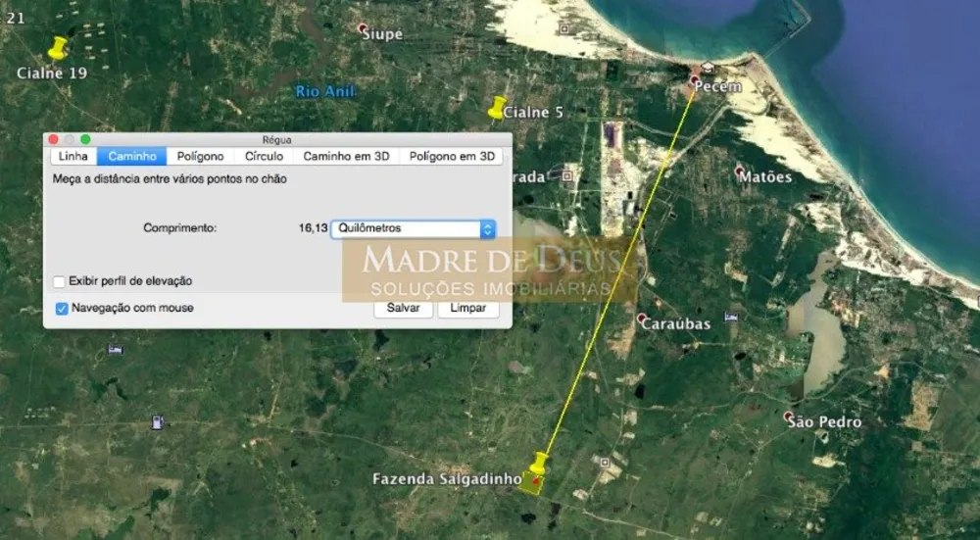Image resolution: width=980 pixels, height=540 pixels.
Task: Click the Cialne 19 yellow pushpin
Action: 58,48
